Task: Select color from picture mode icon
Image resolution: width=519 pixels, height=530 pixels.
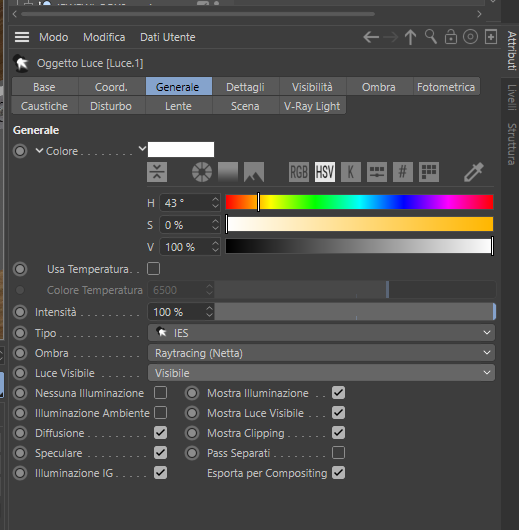Action: click(254, 172)
